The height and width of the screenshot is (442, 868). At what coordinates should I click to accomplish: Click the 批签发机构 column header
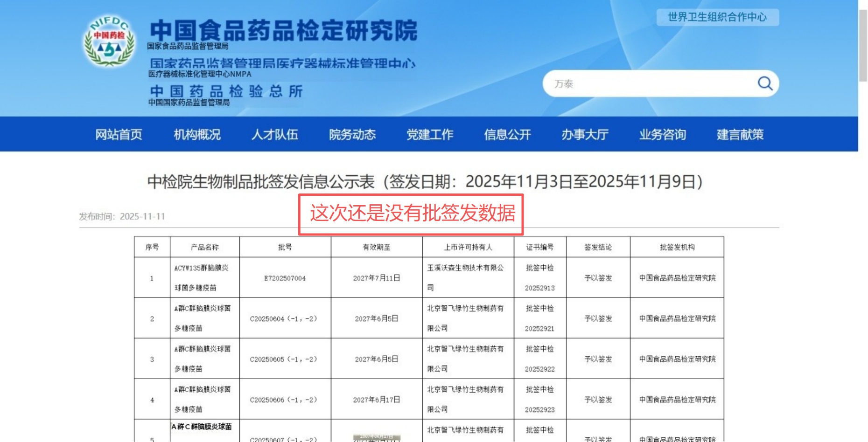677,247
